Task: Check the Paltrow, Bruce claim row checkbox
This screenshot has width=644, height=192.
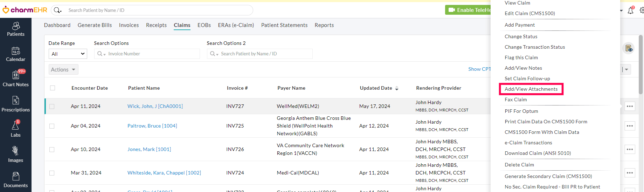Action: click(52, 126)
